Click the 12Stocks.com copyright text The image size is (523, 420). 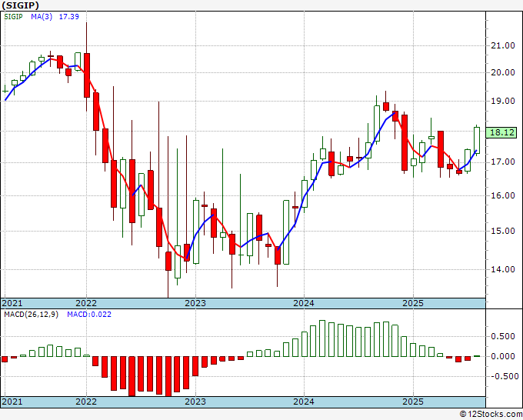[491, 415]
